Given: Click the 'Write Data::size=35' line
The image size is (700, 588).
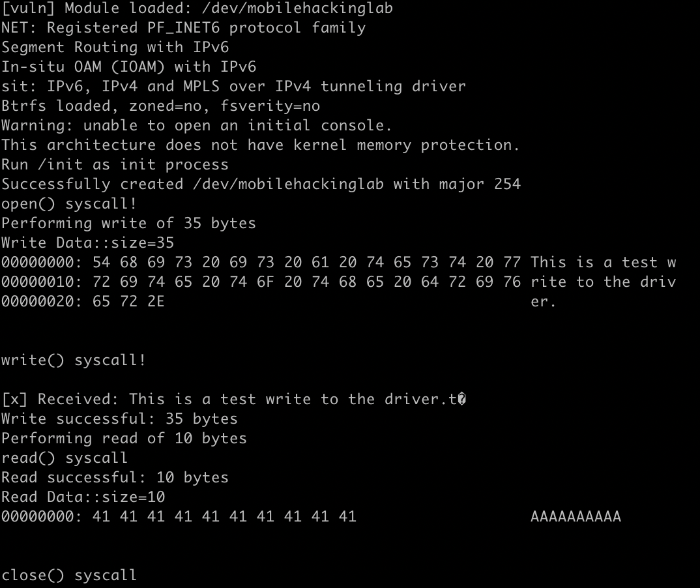Looking at the screenshot, I should coord(87,243).
